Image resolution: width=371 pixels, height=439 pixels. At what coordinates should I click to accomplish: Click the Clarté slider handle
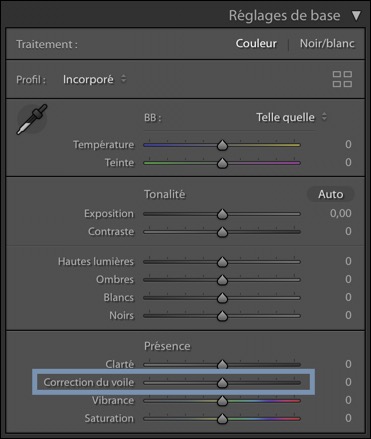pyautogui.click(x=222, y=364)
